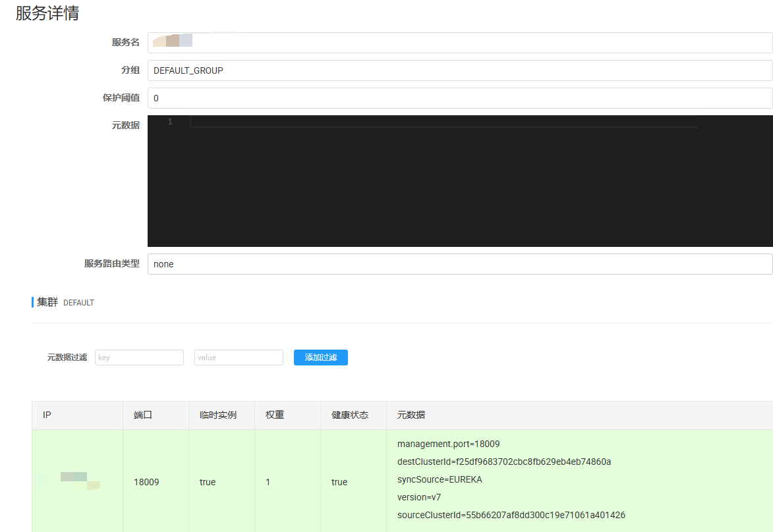Click line number 1 in metadata editor

point(170,122)
